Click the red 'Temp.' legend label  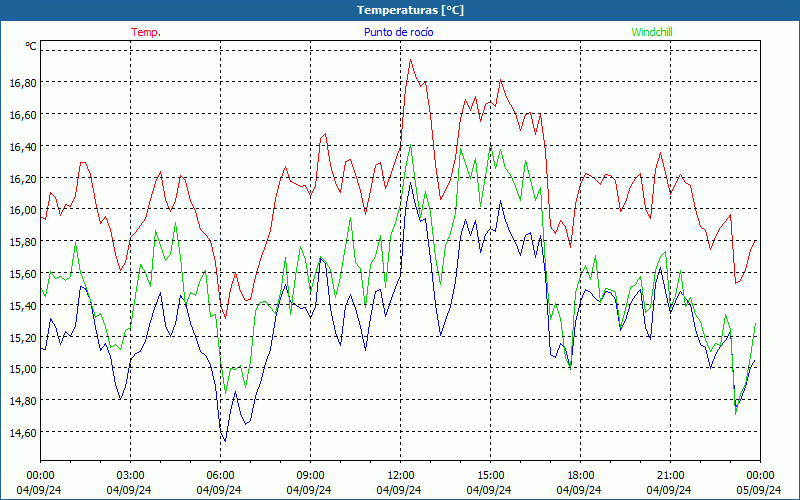[146, 32]
